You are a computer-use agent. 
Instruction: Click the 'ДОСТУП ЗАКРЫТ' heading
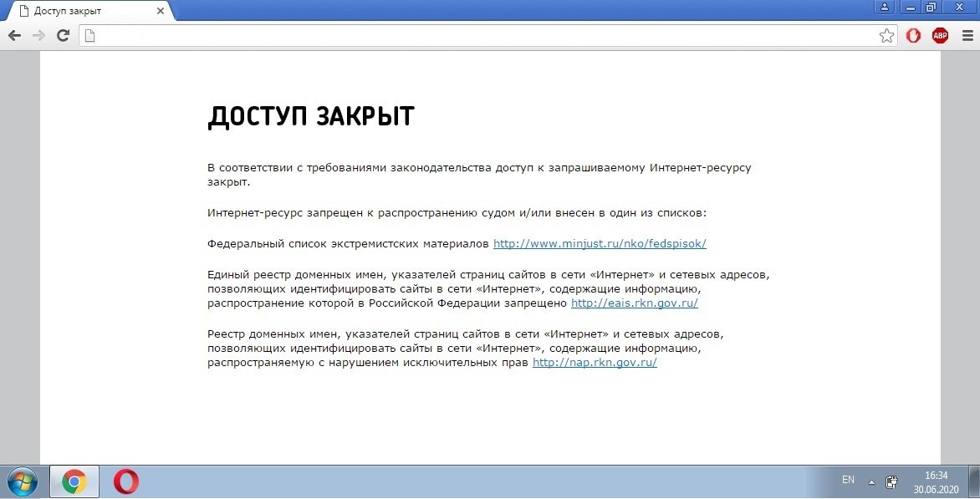tap(311, 117)
